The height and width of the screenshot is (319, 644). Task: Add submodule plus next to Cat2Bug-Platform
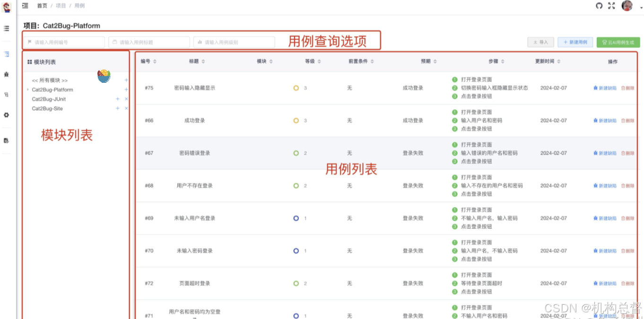[126, 89]
